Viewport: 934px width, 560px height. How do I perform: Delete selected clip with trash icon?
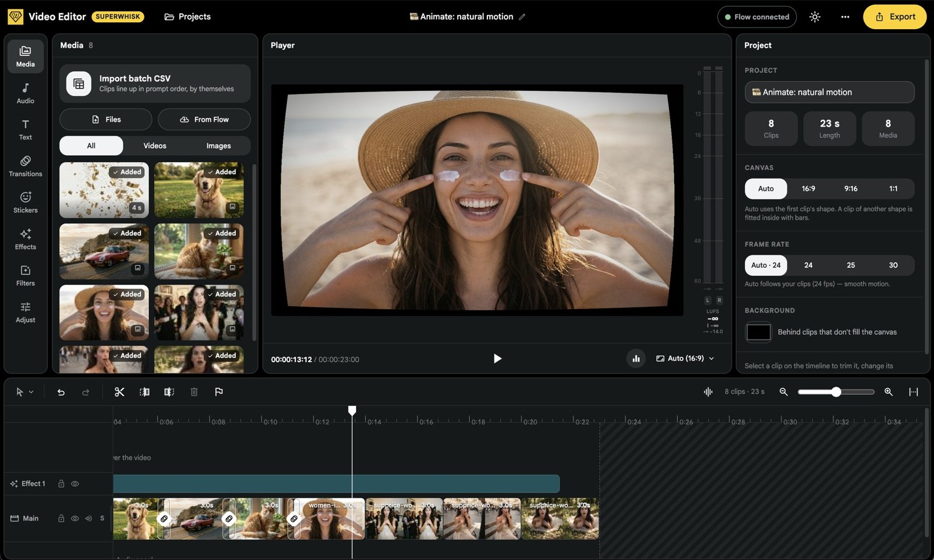(x=194, y=392)
